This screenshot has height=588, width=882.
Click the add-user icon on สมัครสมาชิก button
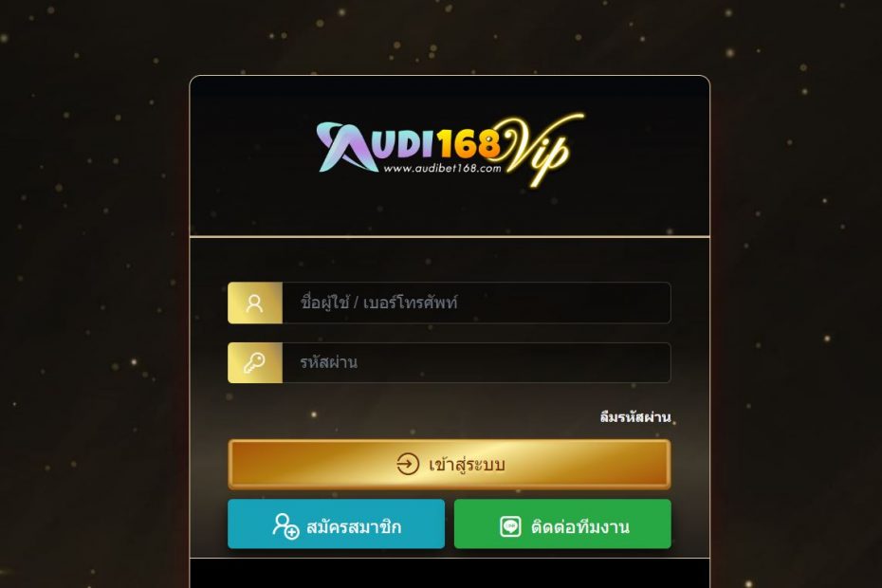click(285, 526)
